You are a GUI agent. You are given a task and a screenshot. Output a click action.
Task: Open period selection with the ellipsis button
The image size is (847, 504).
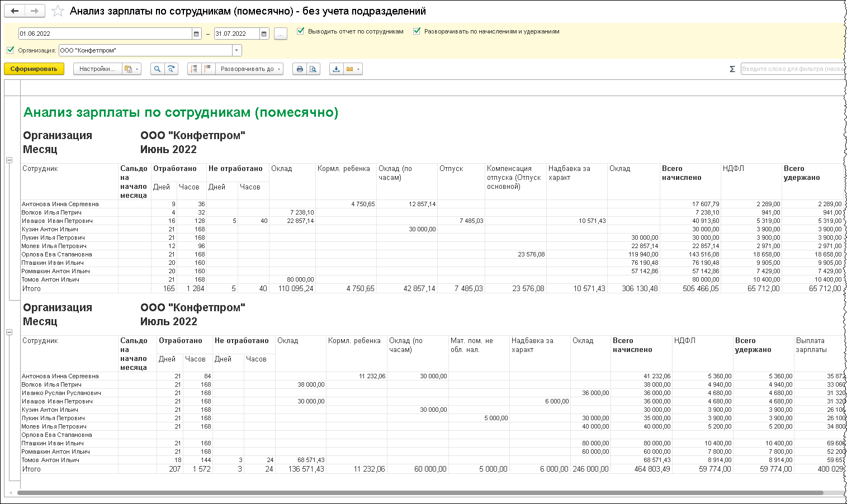coord(281,34)
